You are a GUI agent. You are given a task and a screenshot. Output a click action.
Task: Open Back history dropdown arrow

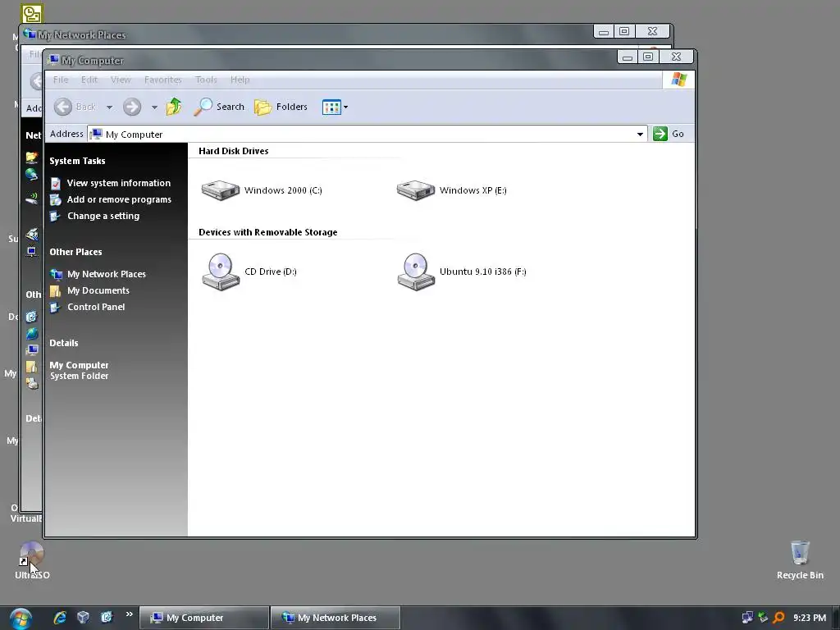coord(109,107)
